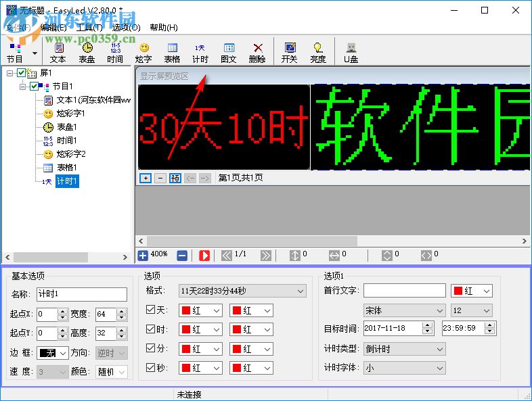The height and width of the screenshot is (401, 532).
Task: Click the 预 preview button
Action: (175, 178)
